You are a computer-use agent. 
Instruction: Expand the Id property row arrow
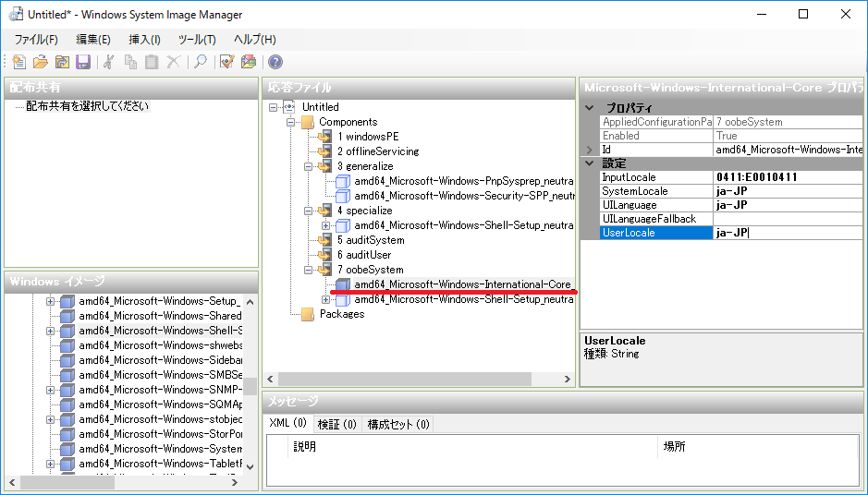(x=590, y=150)
